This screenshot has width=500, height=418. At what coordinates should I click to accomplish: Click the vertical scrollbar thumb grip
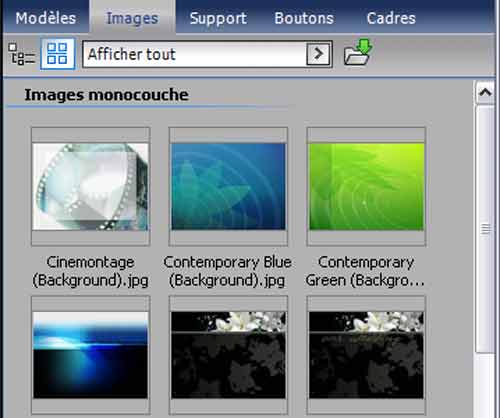(485, 229)
